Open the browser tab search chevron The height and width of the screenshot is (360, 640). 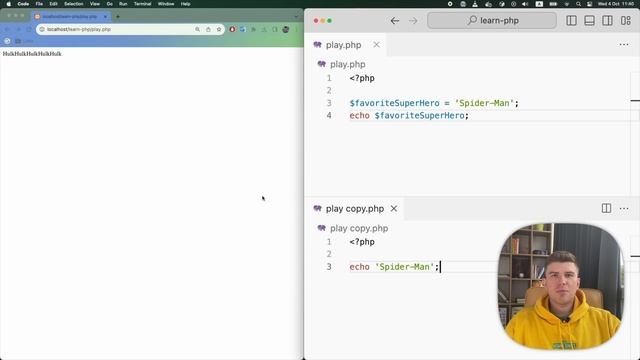(x=297, y=17)
